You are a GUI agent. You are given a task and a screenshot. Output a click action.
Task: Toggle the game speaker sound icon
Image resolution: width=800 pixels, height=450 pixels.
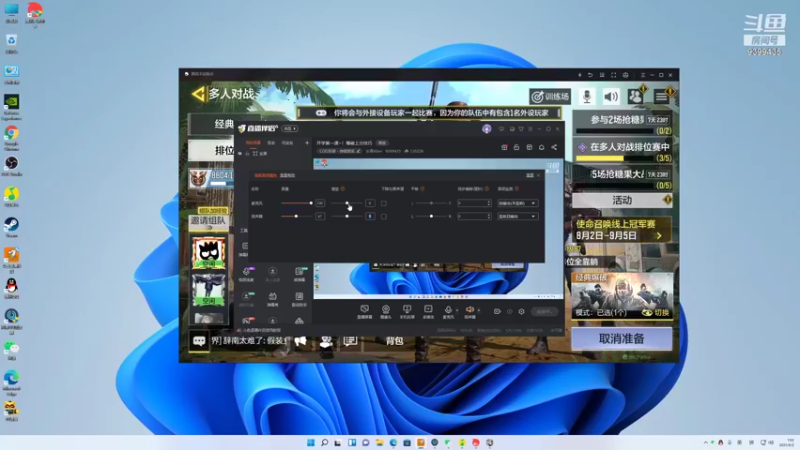coord(611,96)
